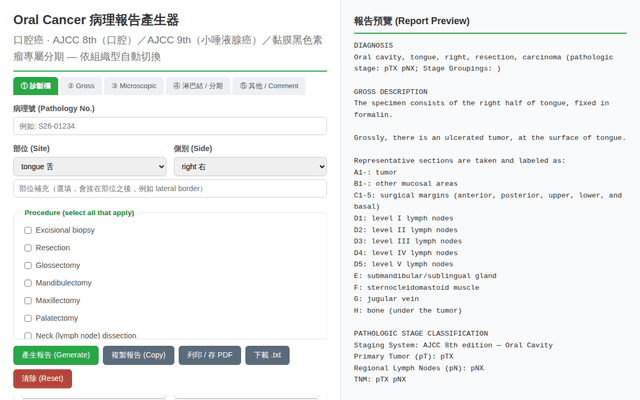640x400 pixels.
Task: Click the line 'D1: level I lymph nodes'
Action: tap(403, 218)
